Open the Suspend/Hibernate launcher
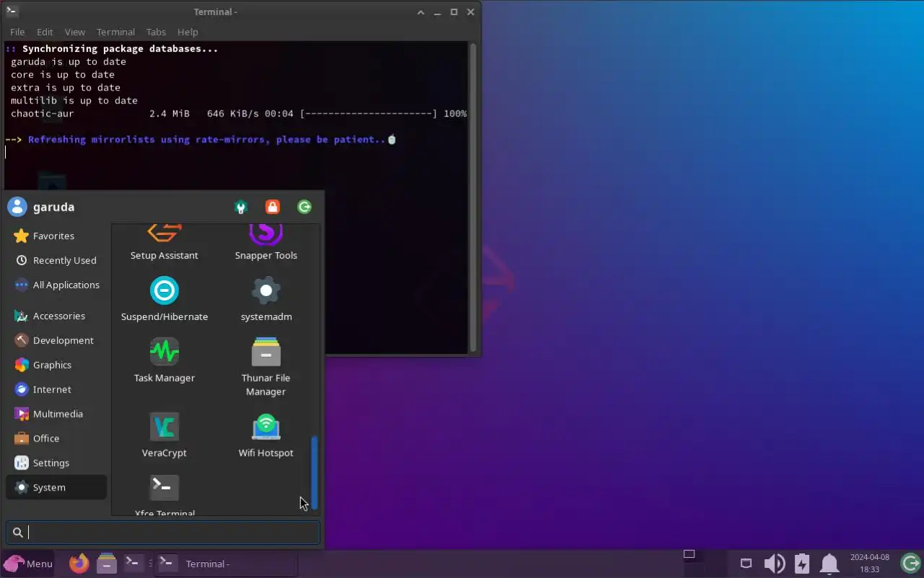The height and width of the screenshot is (578, 924). click(164, 298)
